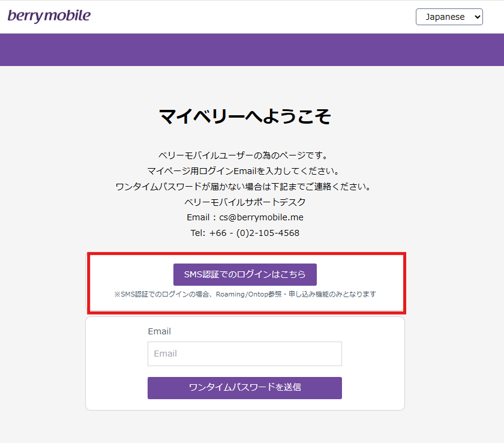
Task: Click the ワンタイムパスワードを送信 button
Action: click(245, 388)
